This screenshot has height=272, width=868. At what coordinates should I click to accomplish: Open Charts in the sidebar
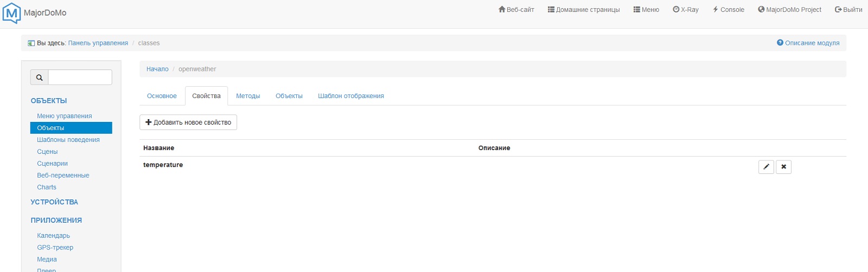[47, 187]
